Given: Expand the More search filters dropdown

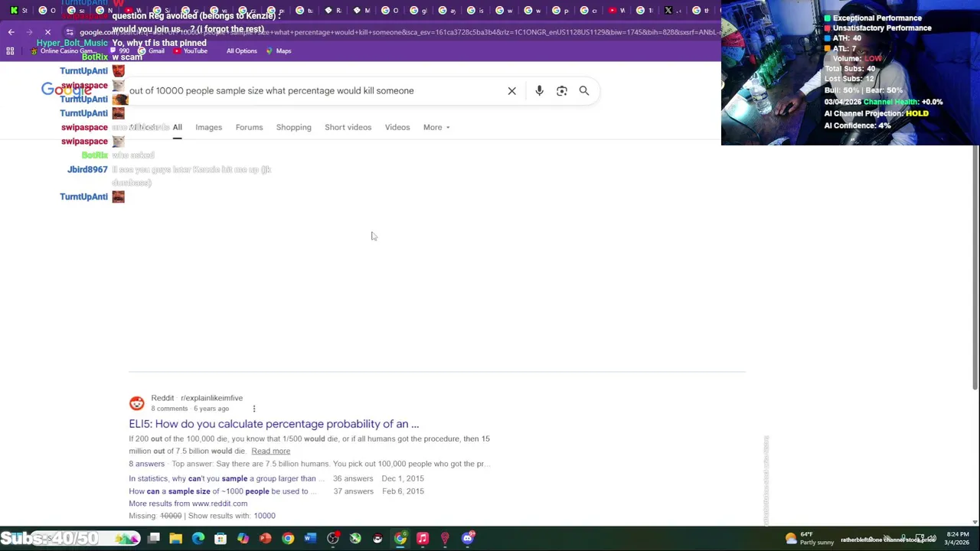Looking at the screenshot, I should tap(436, 128).
